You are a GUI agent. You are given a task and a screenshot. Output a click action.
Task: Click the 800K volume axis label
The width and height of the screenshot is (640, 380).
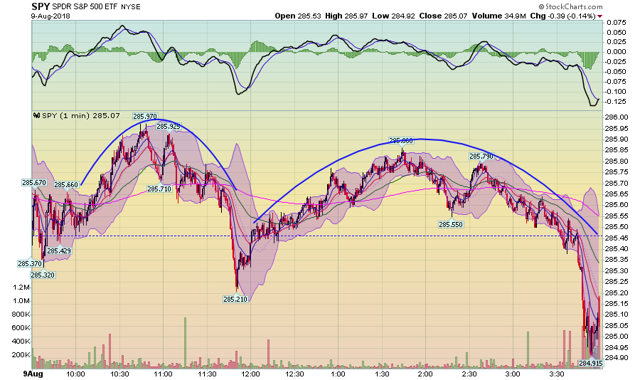21,314
